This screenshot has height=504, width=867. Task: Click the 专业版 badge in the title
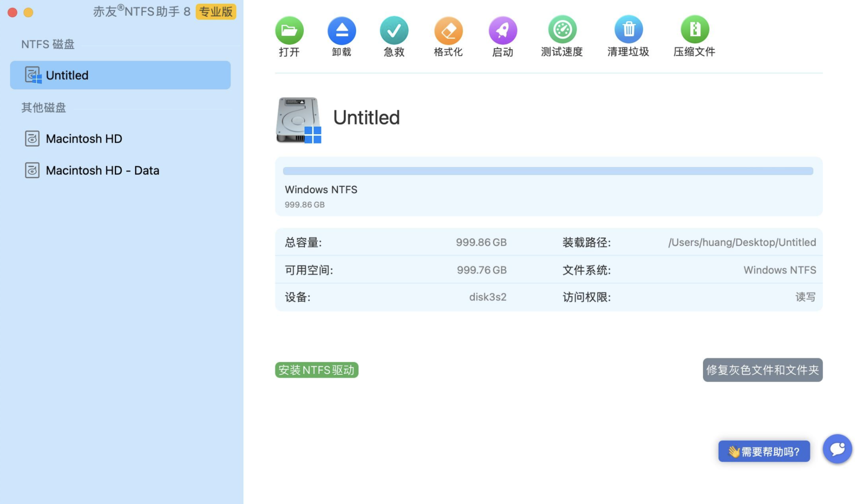pos(216,11)
